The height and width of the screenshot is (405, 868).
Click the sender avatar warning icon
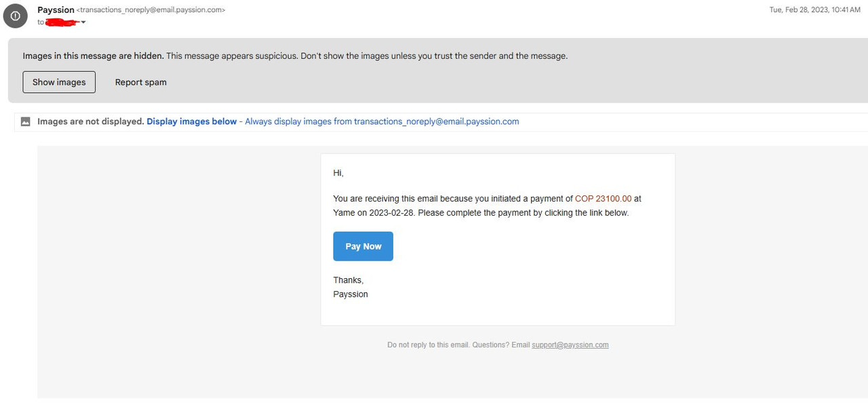16,16
